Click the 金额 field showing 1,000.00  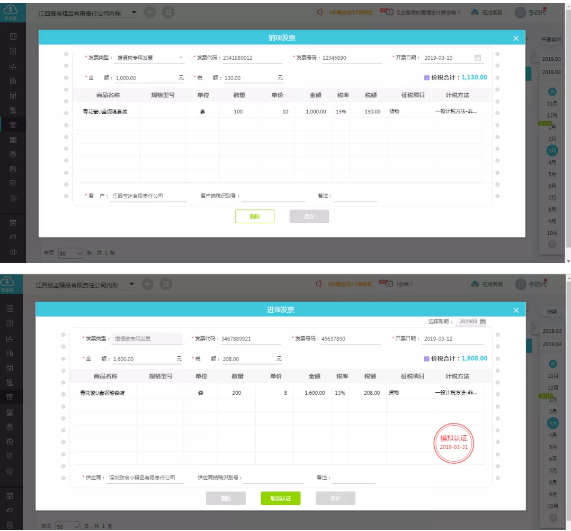click(x=146, y=78)
